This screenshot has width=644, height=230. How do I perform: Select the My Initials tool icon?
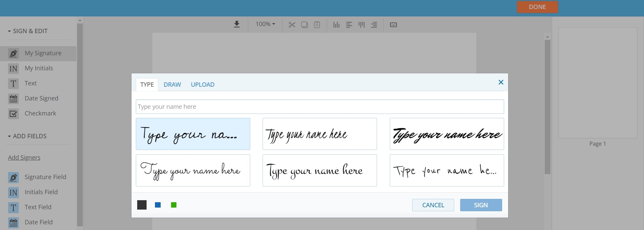click(13, 68)
